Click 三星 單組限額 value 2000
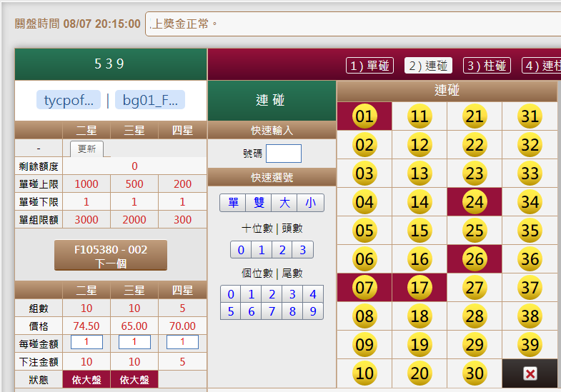 [134, 219]
